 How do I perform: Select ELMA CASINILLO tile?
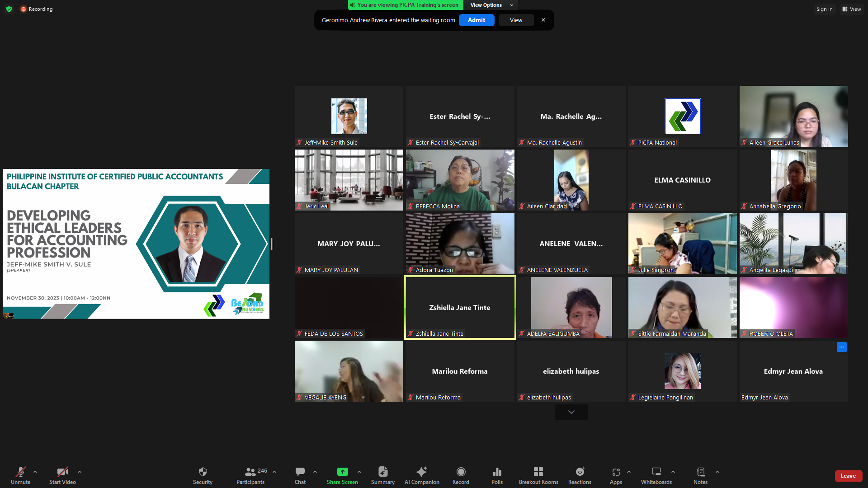pyautogui.click(x=683, y=180)
